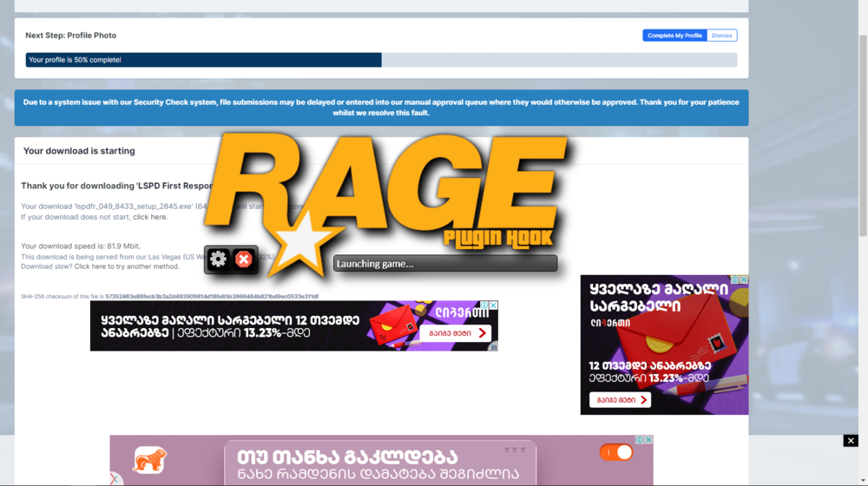Click the page vertical scrollbar thumb
Screen dimensions: 868x486
pyautogui.click(x=863, y=135)
